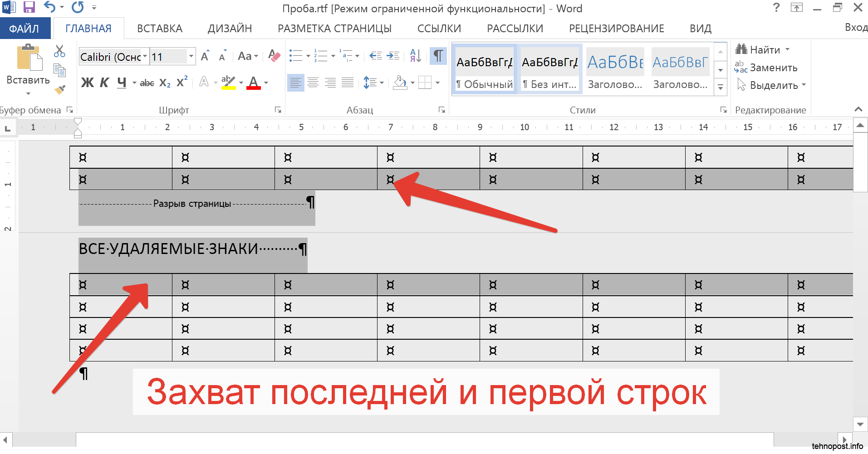Screen dimensions: 868x454
Task: Cut selection with the scissors icon
Action: pos(59,51)
